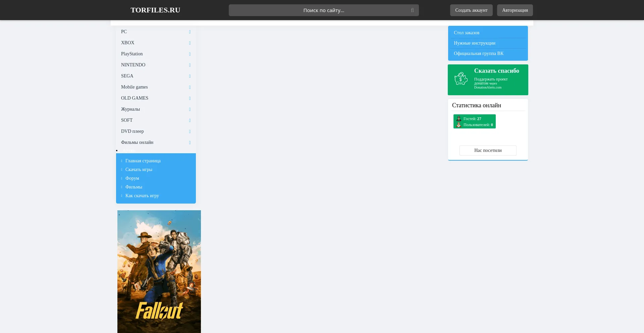Expand the Фильмы онлайн category arrow
Image resolution: width=644 pixels, height=333 pixels.
(x=190, y=143)
